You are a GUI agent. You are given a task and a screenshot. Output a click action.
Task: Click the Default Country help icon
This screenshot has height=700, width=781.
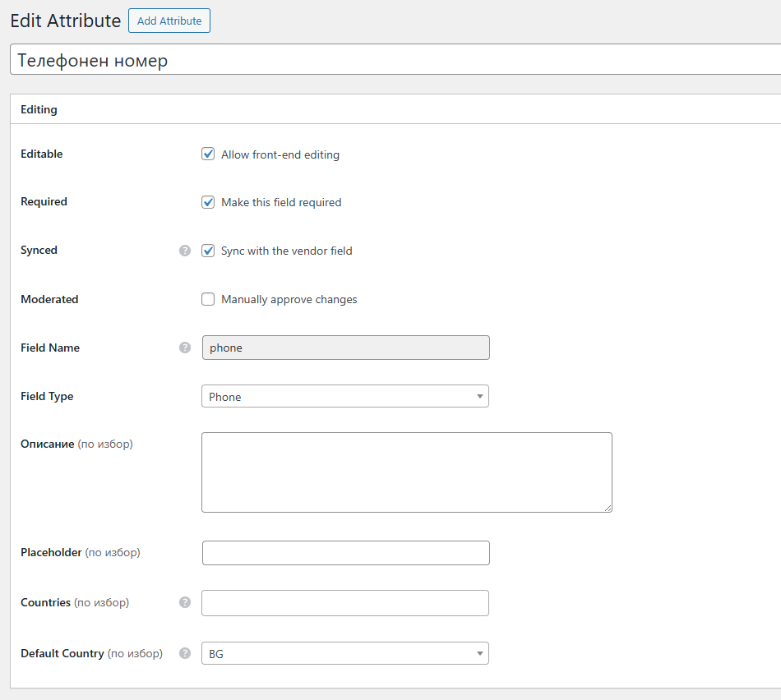[185, 654]
